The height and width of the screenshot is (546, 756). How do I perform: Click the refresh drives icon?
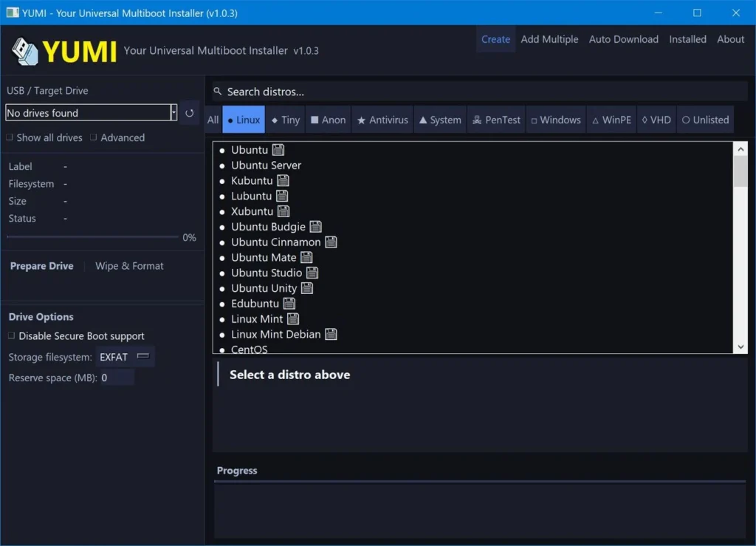coord(190,113)
